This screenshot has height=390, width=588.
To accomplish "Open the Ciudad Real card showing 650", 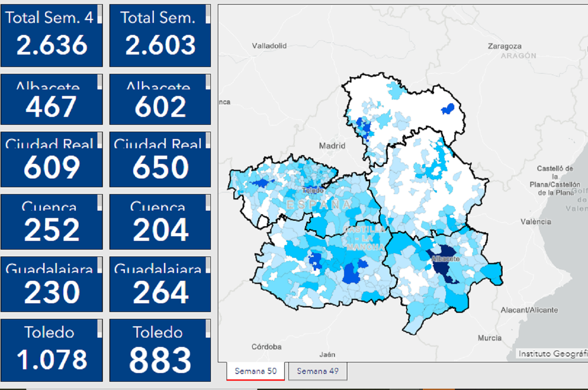I will tap(160, 160).
